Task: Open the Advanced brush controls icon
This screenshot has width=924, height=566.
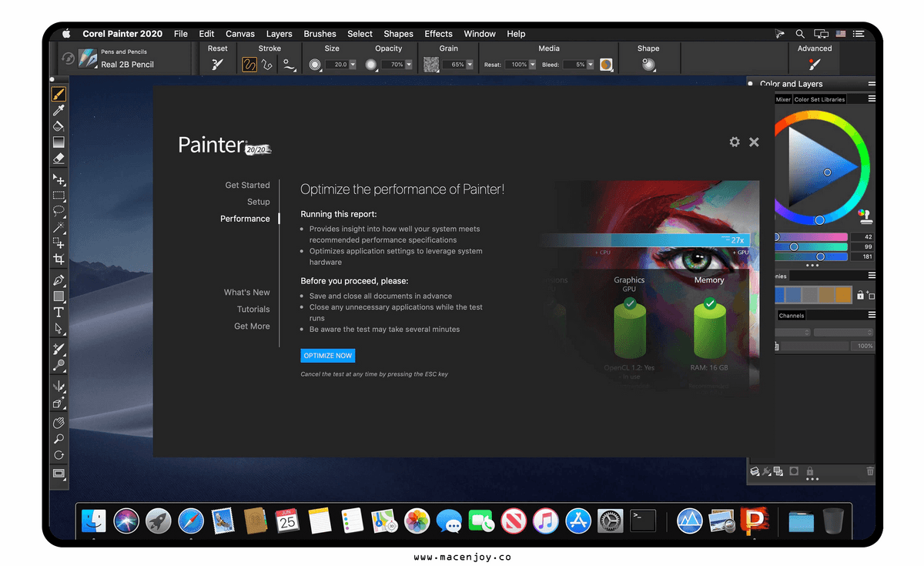Action: point(815,65)
